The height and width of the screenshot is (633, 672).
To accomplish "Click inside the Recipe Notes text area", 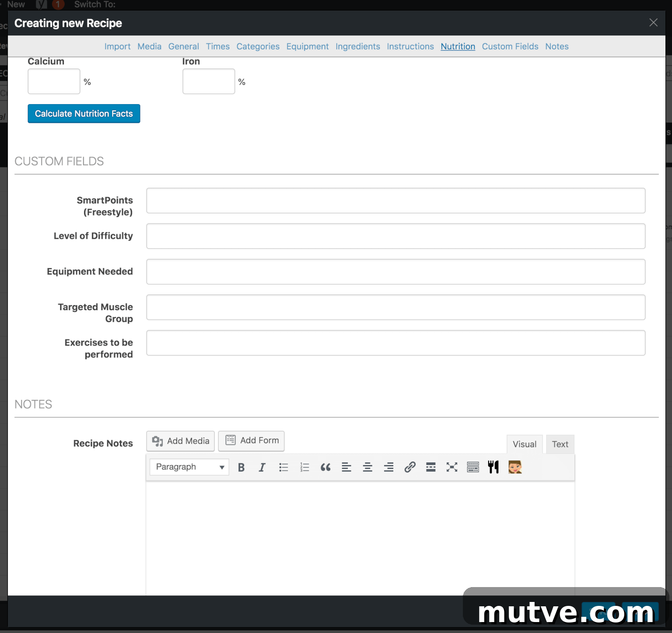I will tap(360, 538).
